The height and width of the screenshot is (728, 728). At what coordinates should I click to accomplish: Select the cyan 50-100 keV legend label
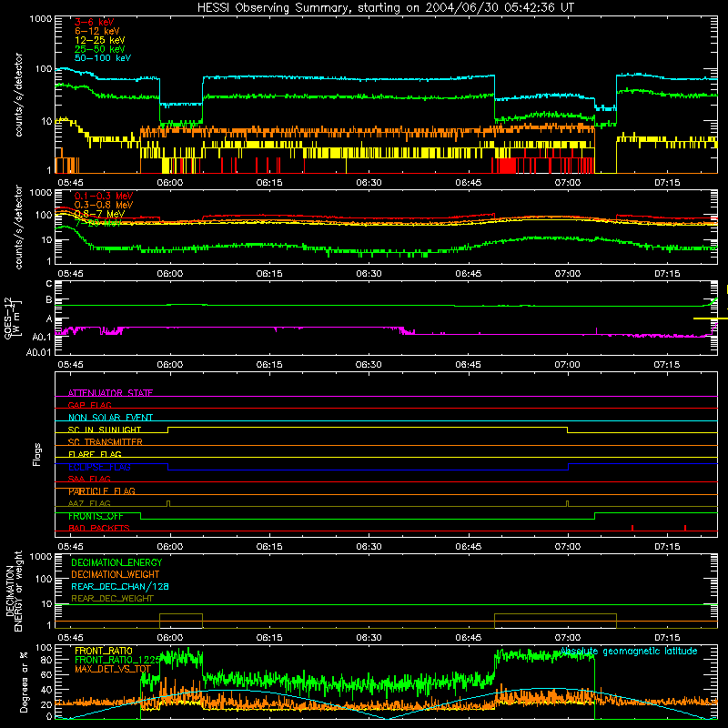(103, 58)
